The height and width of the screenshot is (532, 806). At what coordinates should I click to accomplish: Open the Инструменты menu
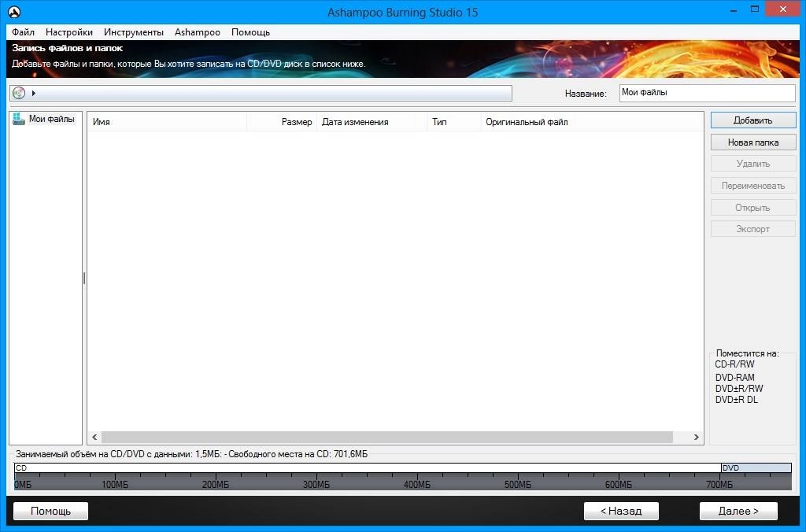pos(134,31)
